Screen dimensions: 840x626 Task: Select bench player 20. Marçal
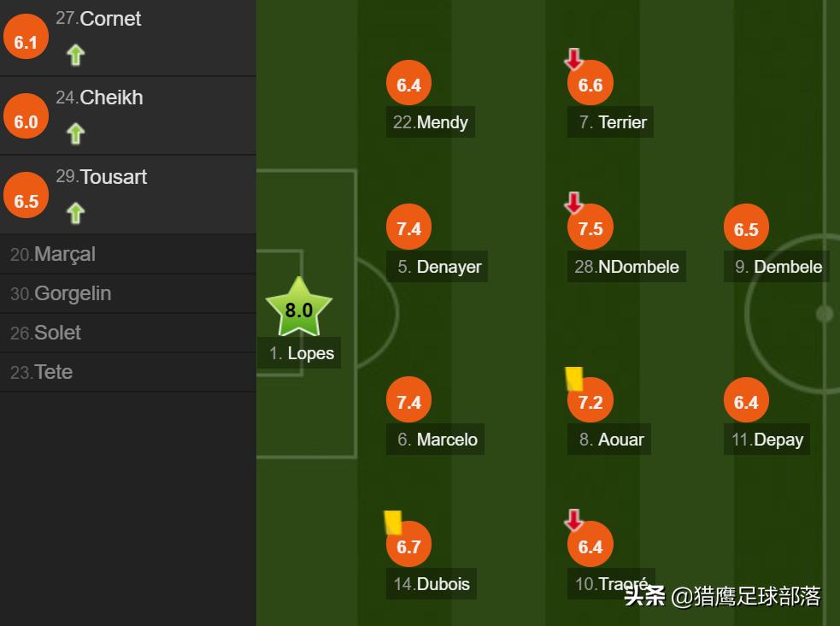(x=53, y=255)
